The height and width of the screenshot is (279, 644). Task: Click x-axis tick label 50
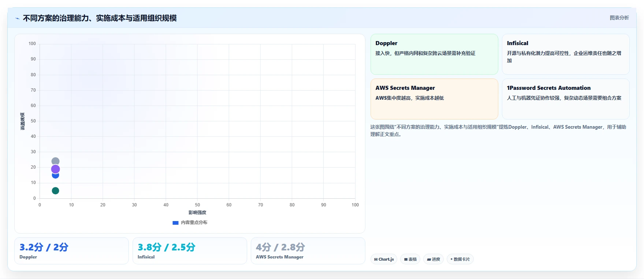tap(197, 205)
